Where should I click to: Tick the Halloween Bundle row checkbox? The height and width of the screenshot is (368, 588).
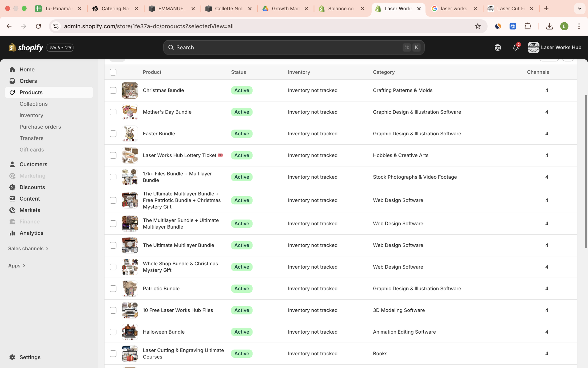[x=113, y=332]
